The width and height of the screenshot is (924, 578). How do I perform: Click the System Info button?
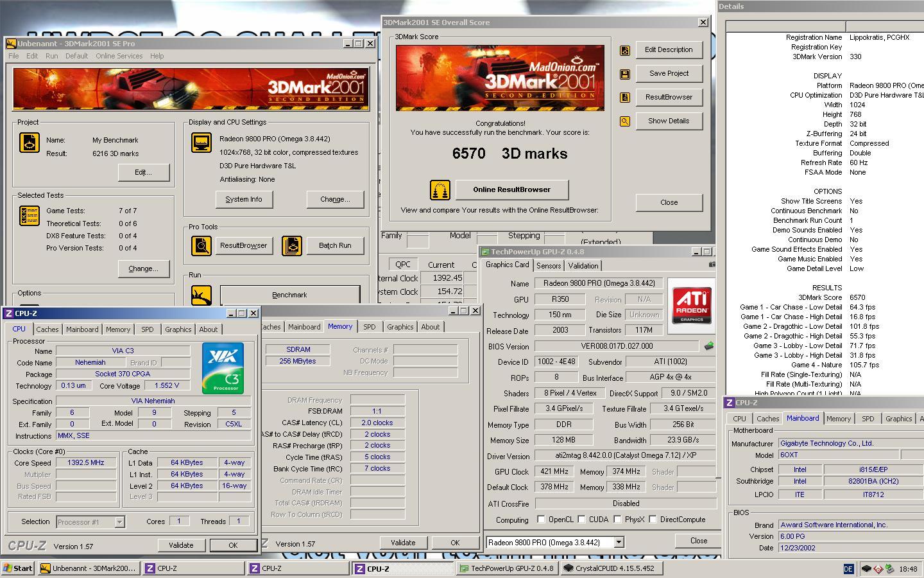point(244,199)
